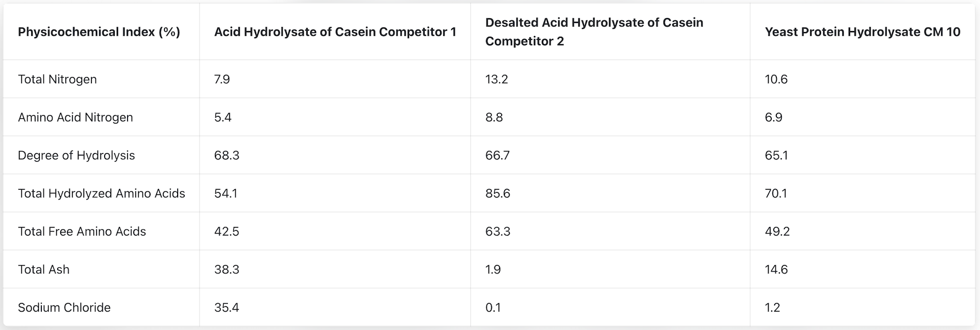Click the 38.3 total ash value

coord(227,269)
